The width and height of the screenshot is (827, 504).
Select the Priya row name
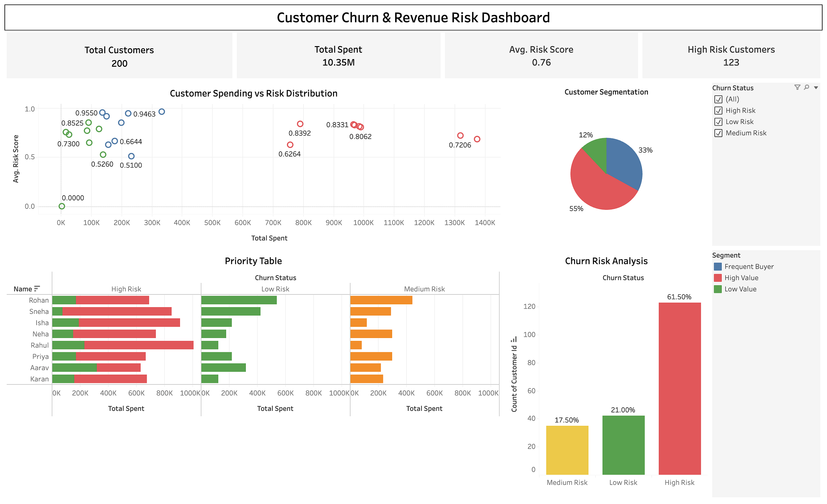(x=40, y=356)
